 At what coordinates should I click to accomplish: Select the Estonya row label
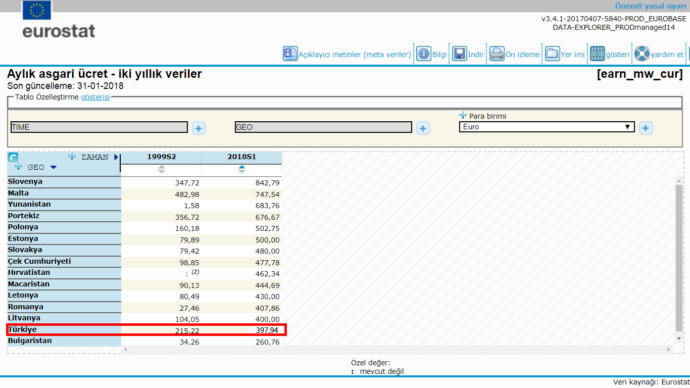23,238
